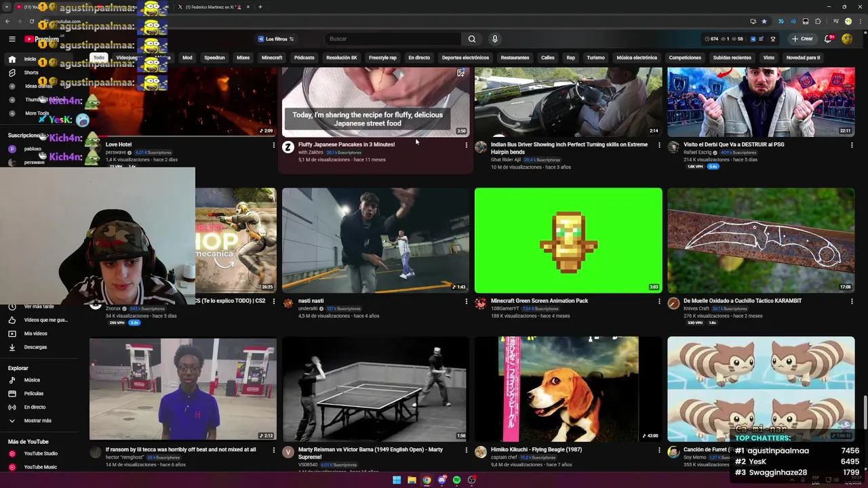Open options menu for Fluffy Japanese Pancakes video

click(x=466, y=145)
